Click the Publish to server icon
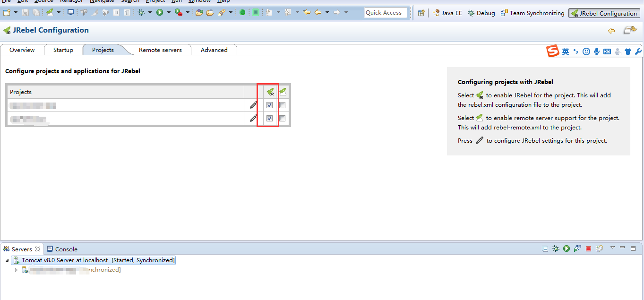This screenshot has width=644, height=300. pyautogui.click(x=599, y=249)
